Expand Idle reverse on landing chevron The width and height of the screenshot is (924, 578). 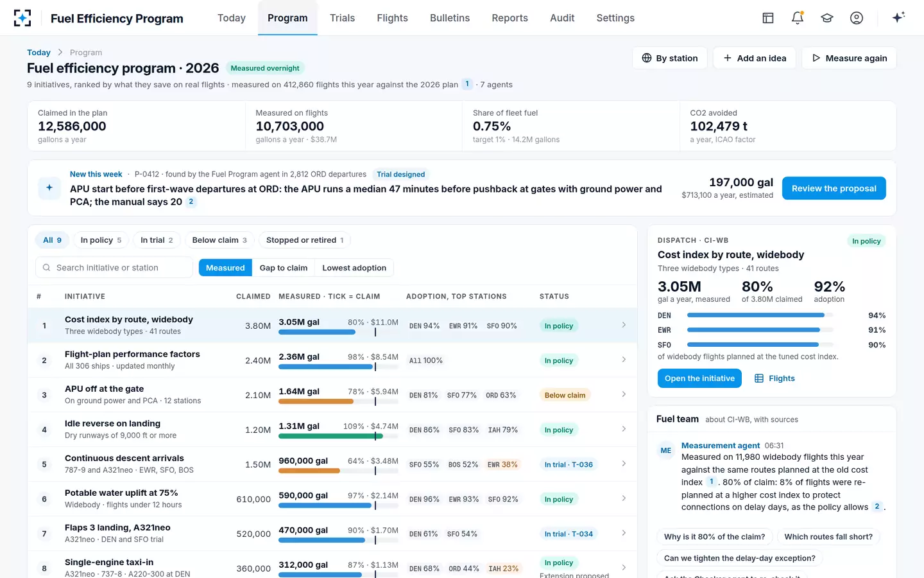(624, 429)
